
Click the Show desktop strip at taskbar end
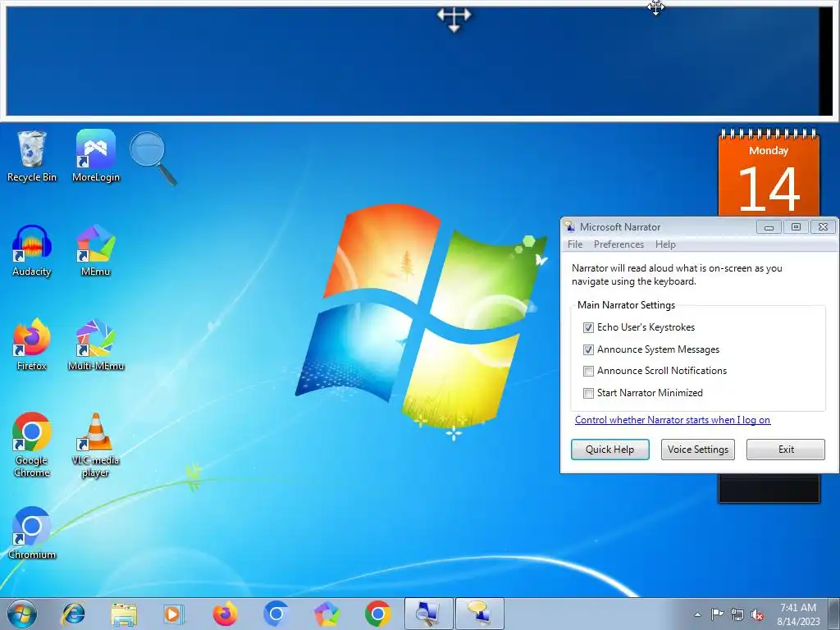[x=835, y=614]
